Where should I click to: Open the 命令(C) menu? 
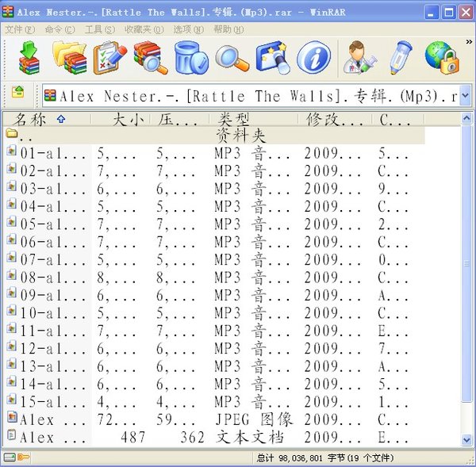pyautogui.click(x=59, y=29)
